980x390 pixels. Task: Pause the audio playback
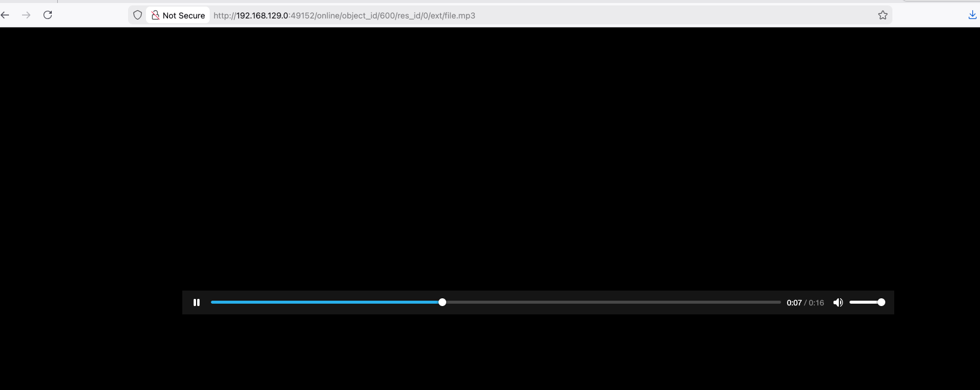(x=197, y=302)
